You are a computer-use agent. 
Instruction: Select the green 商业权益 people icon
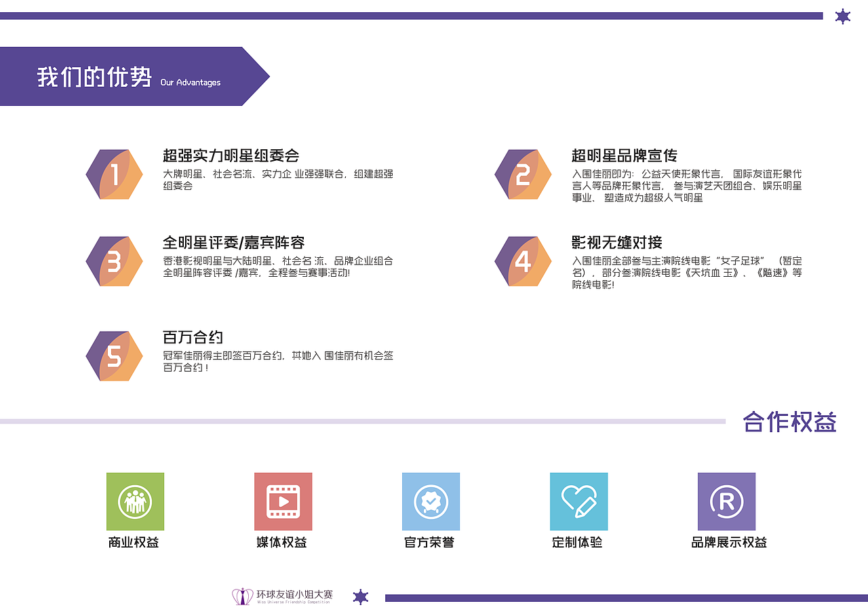[135, 501]
